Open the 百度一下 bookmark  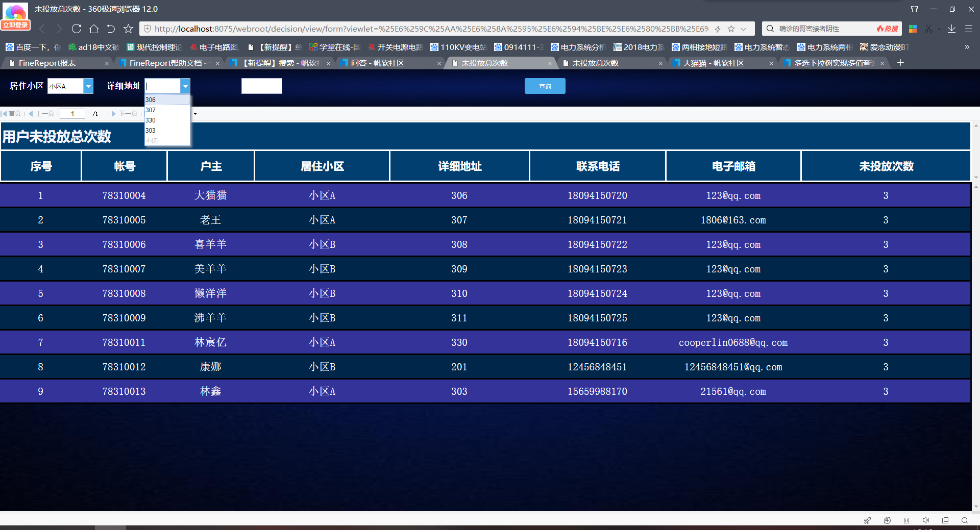(33, 47)
